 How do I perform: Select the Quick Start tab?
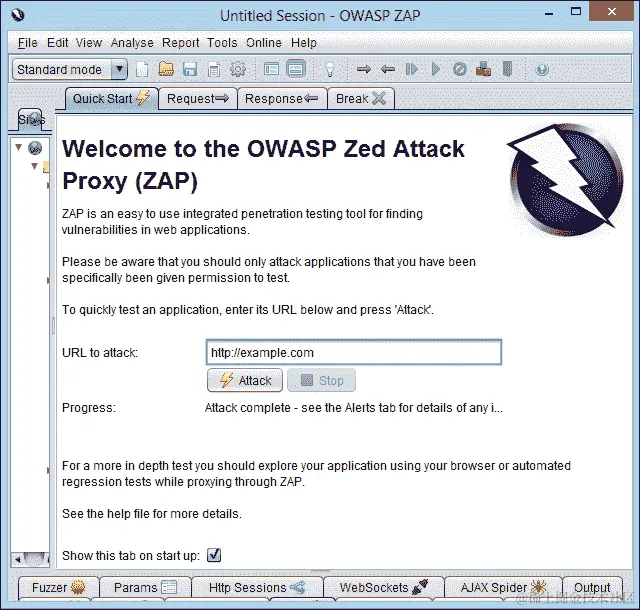(111, 98)
